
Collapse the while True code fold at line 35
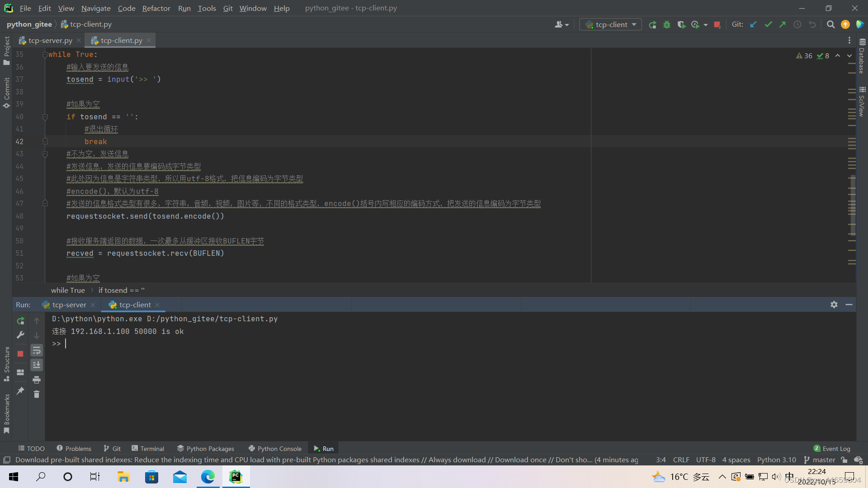coord(45,54)
